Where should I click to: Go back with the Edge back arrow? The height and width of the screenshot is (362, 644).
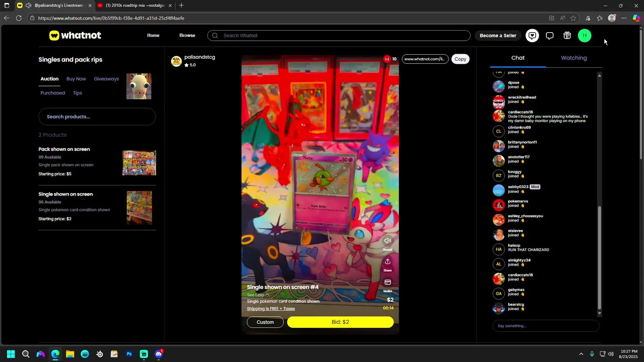(x=7, y=18)
